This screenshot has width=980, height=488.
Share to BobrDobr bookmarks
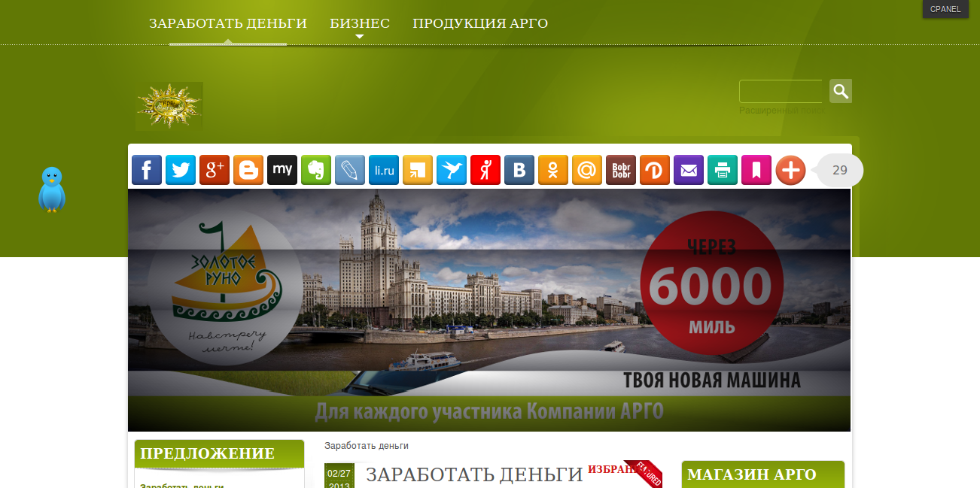point(621,170)
